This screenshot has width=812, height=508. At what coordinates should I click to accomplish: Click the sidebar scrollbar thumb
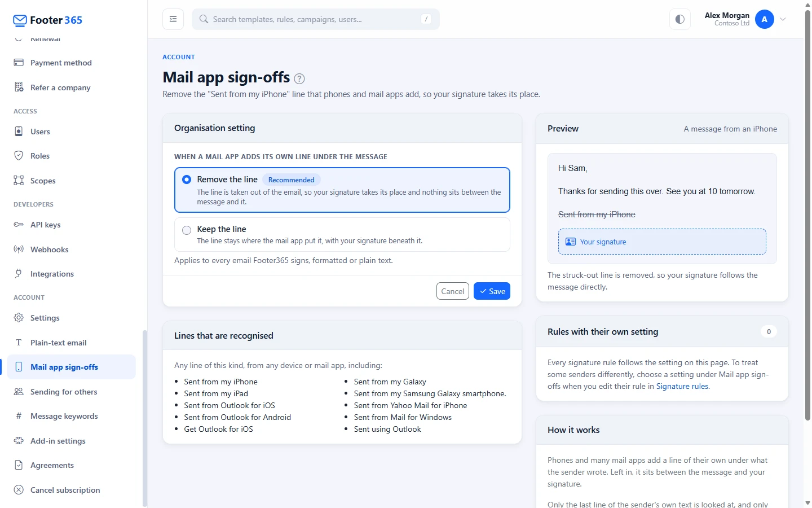[x=145, y=418]
